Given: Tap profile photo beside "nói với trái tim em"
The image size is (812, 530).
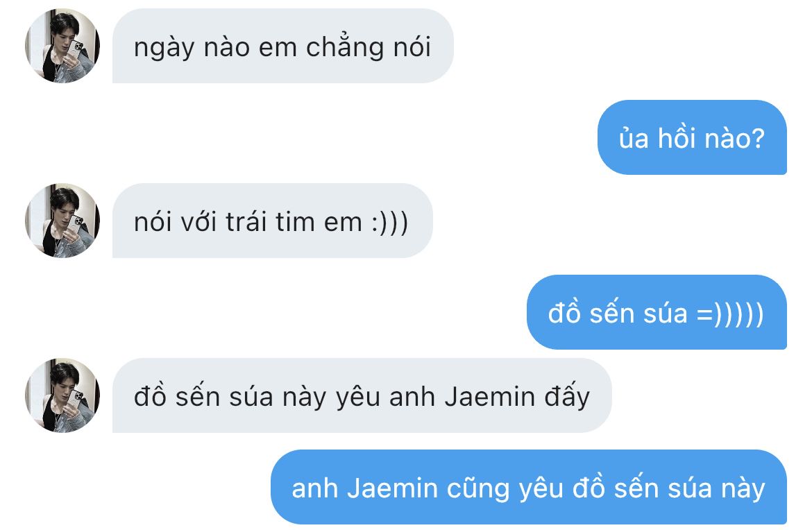Looking at the screenshot, I should [x=62, y=221].
